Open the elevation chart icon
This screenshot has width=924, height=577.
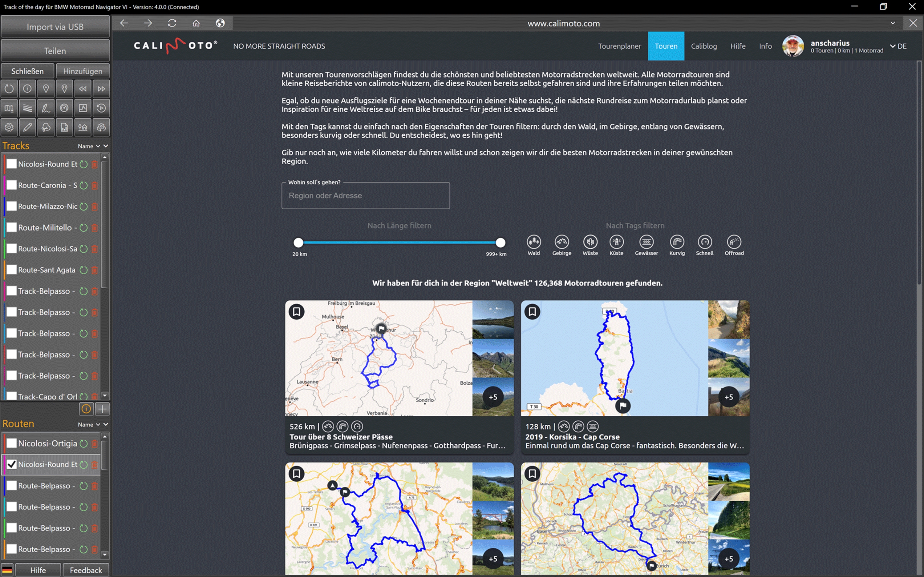coord(83,108)
